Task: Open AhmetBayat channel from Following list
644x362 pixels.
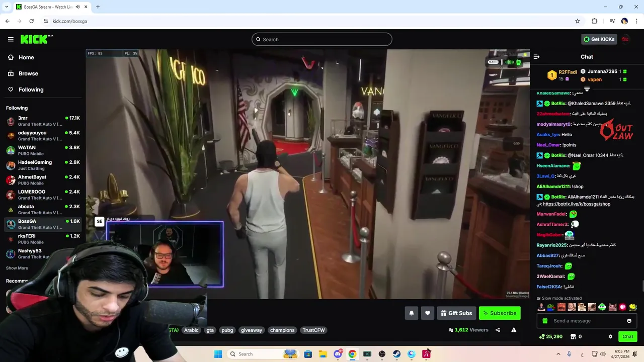Action: [43, 179]
